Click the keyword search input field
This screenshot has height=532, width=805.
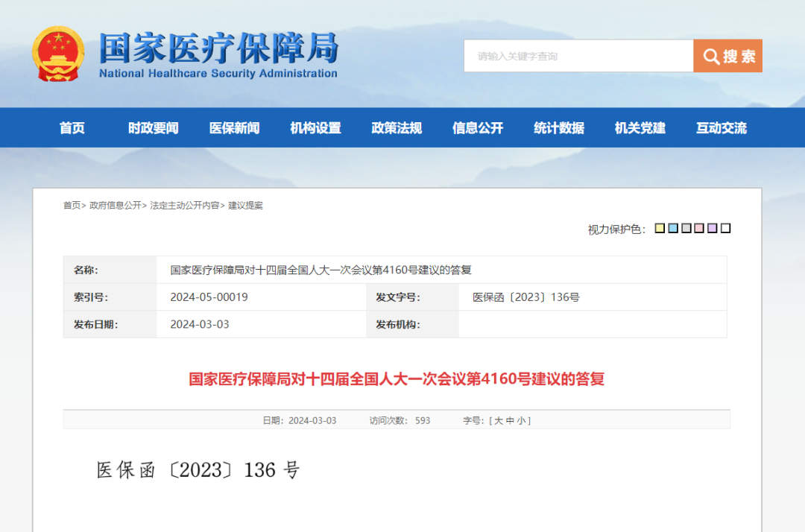pos(578,56)
